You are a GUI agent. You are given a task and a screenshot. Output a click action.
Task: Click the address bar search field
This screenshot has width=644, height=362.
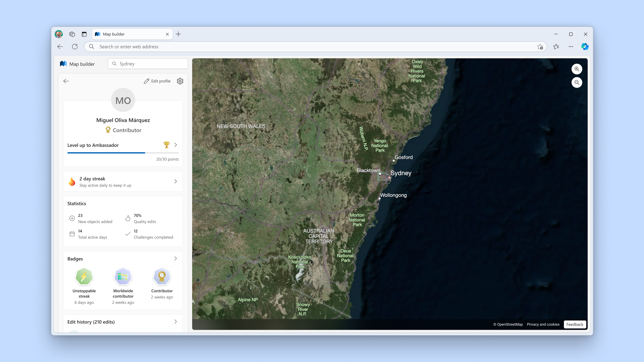tap(315, 47)
